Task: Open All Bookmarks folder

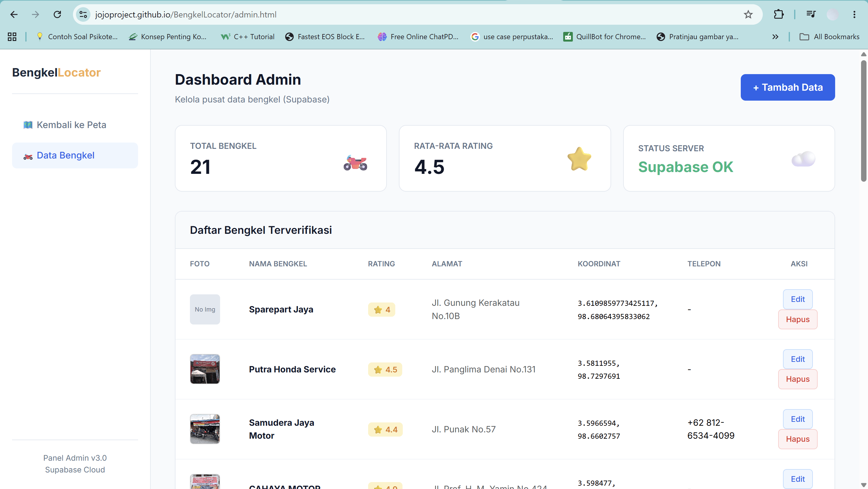Action: tap(829, 37)
